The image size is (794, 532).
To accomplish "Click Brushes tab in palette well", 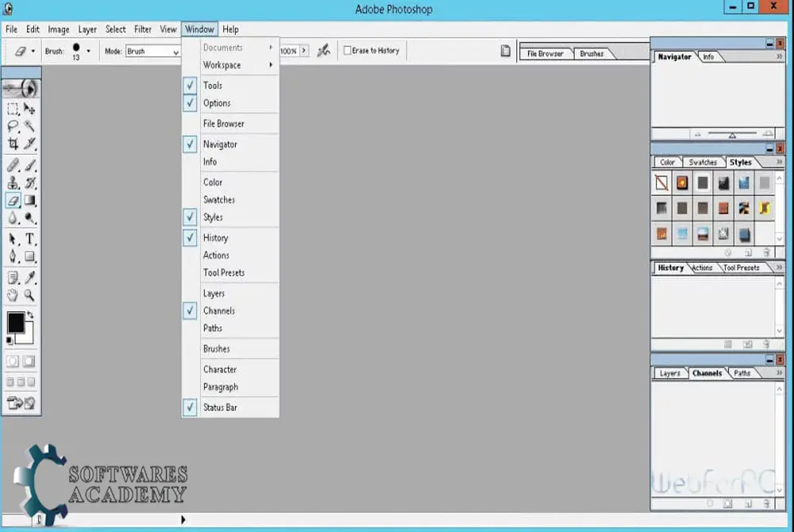I will tap(592, 54).
